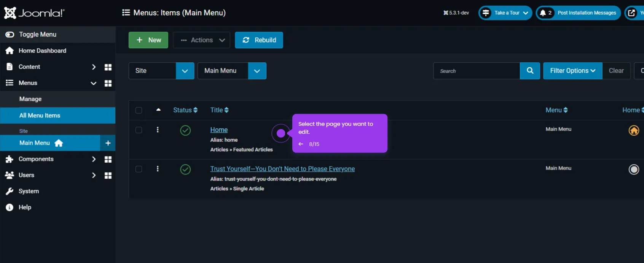Check the Home row checkbox
This screenshot has height=263, width=644.
(139, 130)
